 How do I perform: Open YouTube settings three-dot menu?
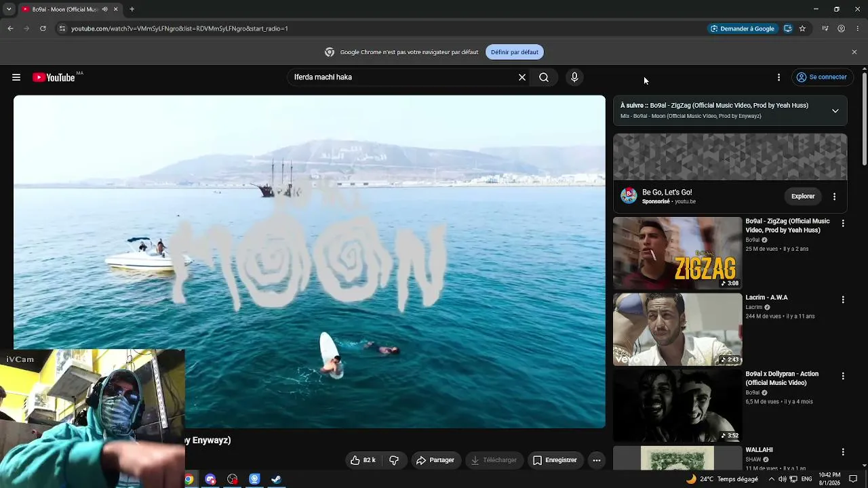[x=778, y=77]
